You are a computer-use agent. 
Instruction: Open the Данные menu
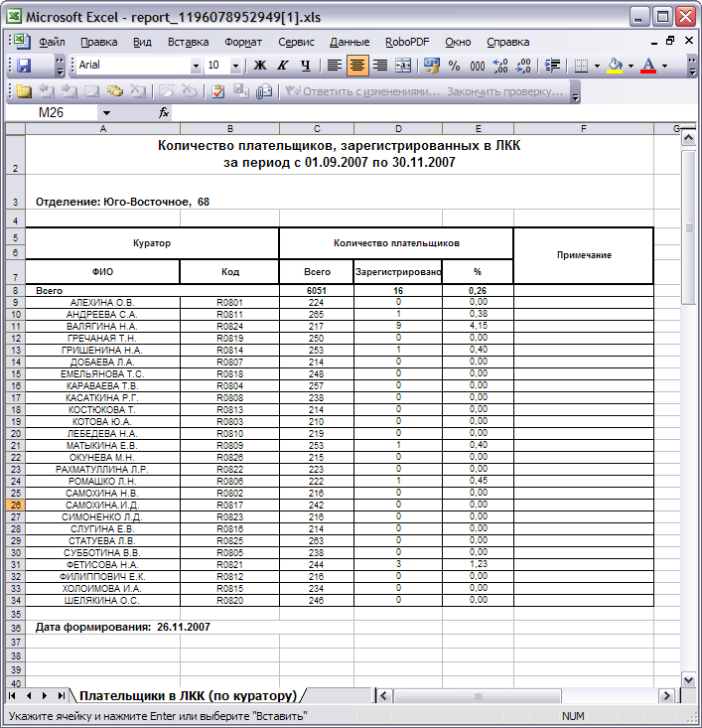[350, 42]
